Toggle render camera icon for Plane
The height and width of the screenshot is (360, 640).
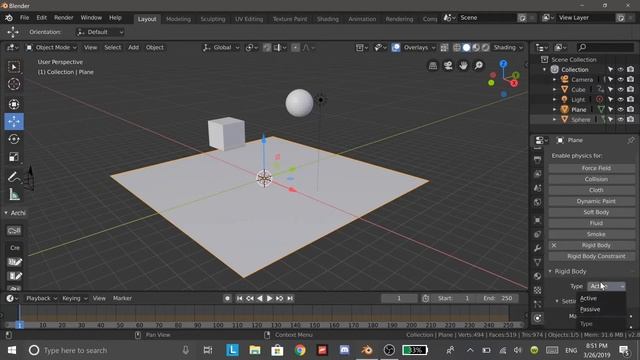[x=631, y=109]
